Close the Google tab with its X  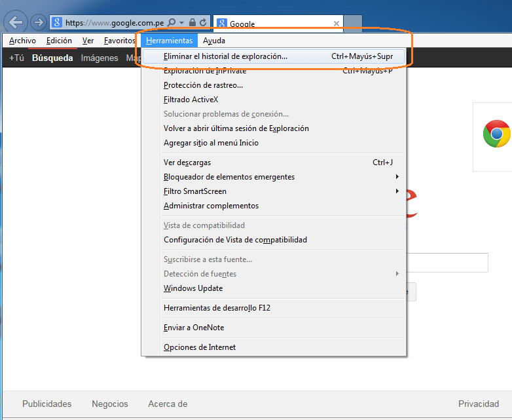tap(337, 24)
